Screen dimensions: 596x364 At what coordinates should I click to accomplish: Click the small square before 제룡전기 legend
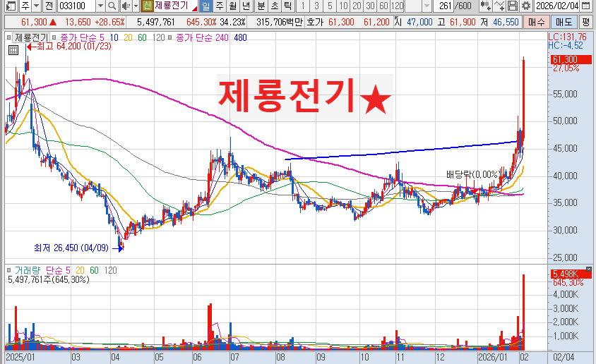(x=8, y=37)
